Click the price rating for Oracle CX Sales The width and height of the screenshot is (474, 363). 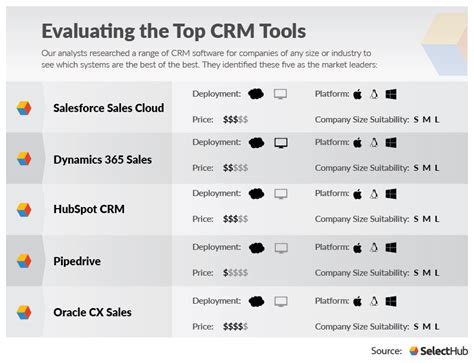[x=235, y=327]
